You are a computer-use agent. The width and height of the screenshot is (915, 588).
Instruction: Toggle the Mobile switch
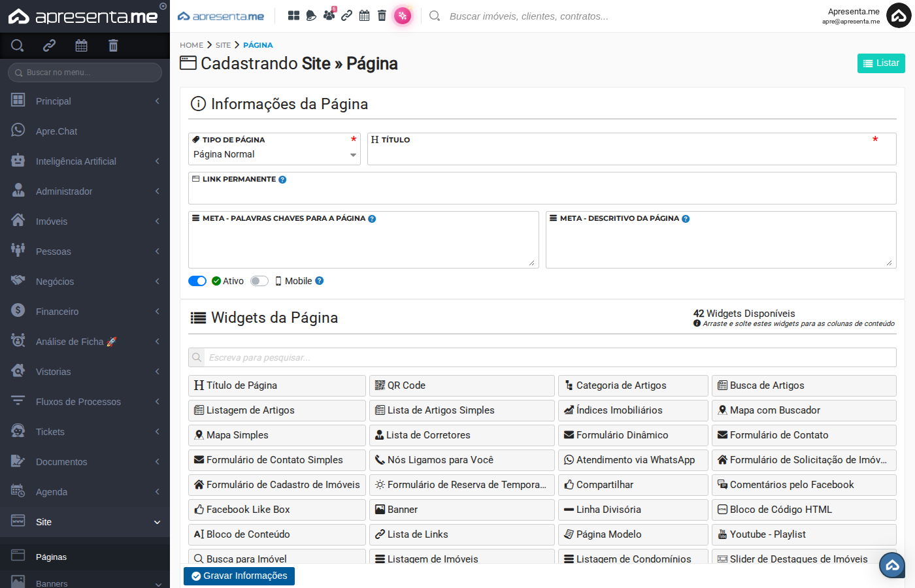point(259,281)
